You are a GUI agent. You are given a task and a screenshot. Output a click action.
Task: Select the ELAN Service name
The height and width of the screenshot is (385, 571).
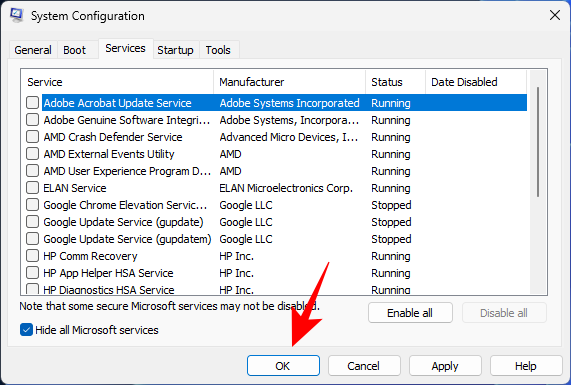[x=75, y=188]
